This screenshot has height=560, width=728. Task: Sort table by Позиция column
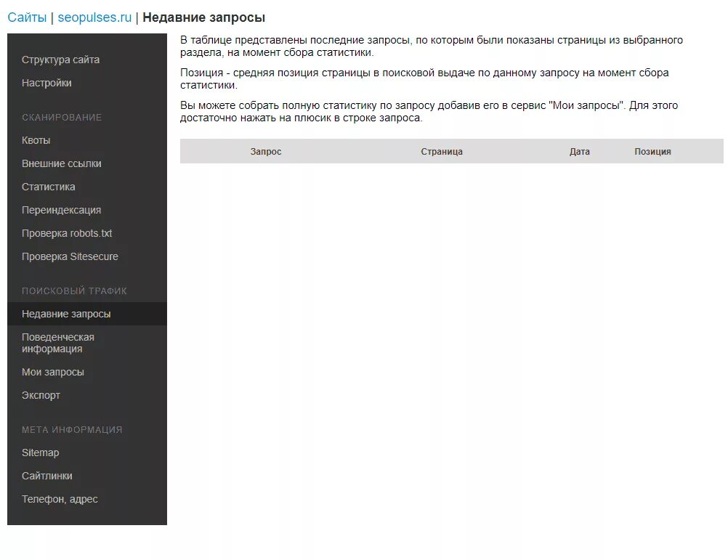pos(652,151)
